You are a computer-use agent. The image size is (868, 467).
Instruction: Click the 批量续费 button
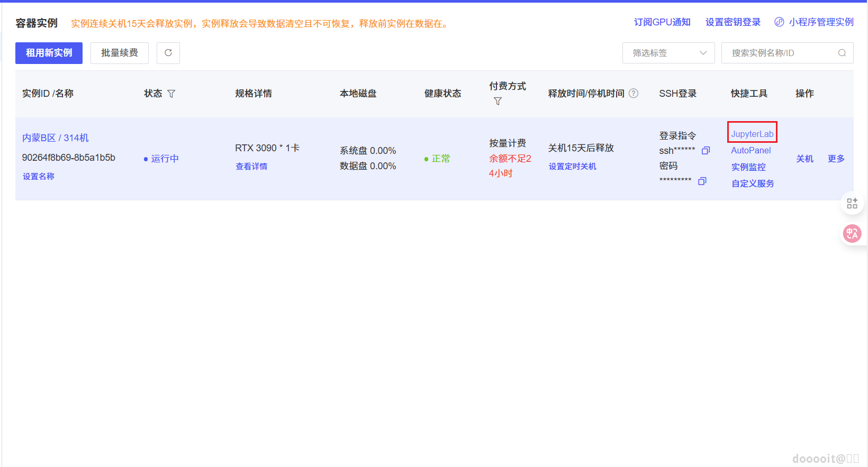tap(120, 53)
